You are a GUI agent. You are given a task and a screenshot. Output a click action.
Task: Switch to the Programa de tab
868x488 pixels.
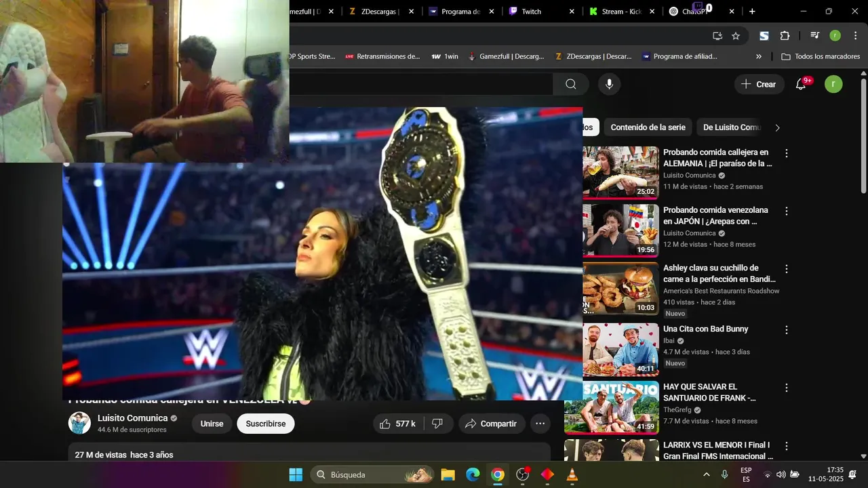460,12
